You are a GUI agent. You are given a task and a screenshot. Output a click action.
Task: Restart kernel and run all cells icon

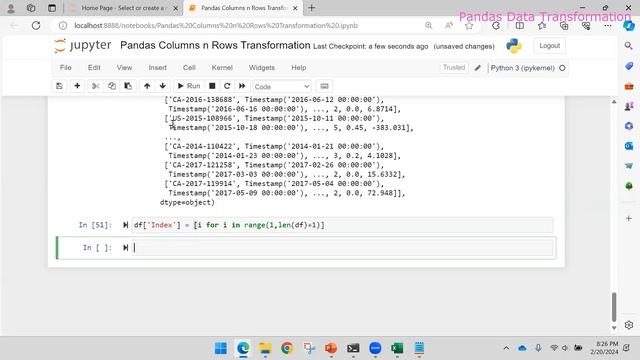pos(242,86)
